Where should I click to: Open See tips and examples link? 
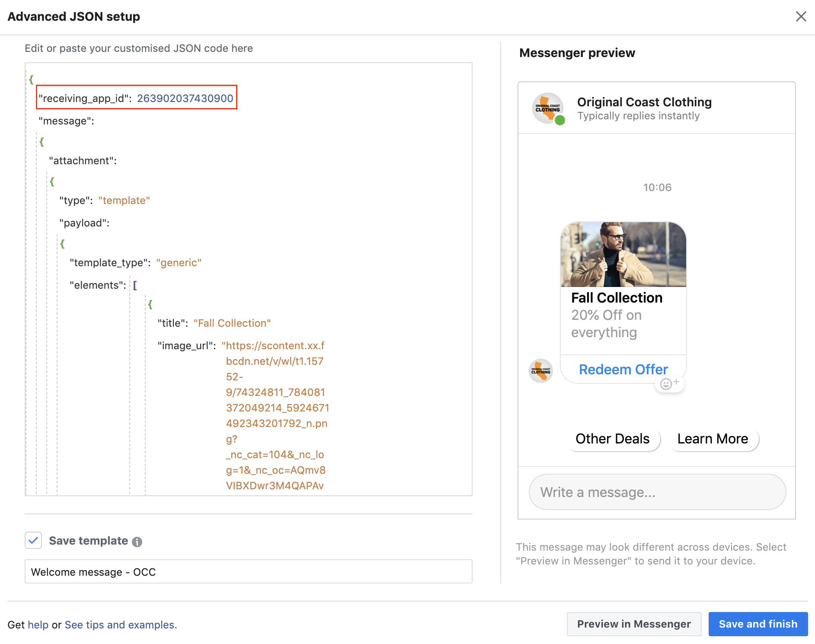click(121, 625)
